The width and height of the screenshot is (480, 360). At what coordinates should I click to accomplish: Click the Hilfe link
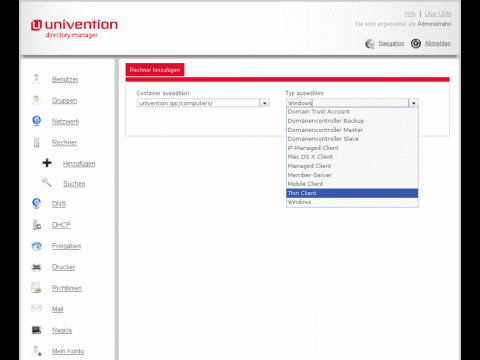410,14
